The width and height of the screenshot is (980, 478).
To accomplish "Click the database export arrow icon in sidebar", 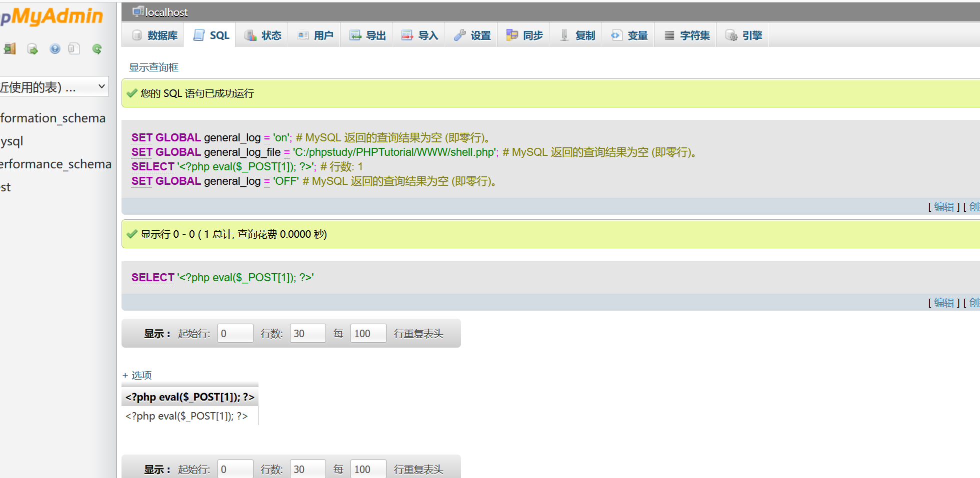I will (32, 48).
